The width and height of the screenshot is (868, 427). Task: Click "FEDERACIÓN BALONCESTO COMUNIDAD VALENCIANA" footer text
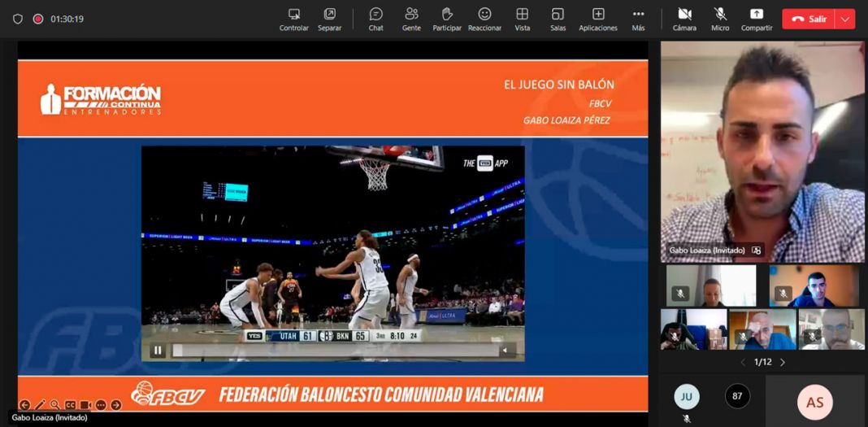point(381,394)
